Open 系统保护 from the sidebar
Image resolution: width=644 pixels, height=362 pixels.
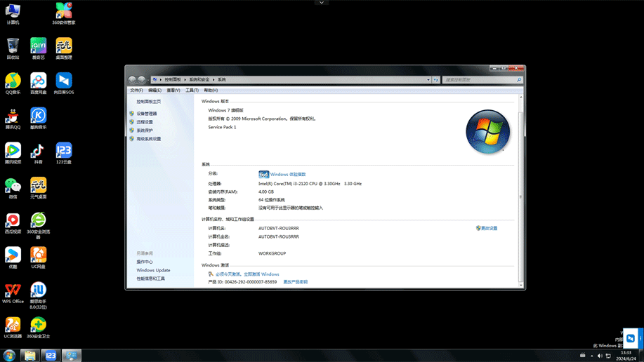coord(145,130)
